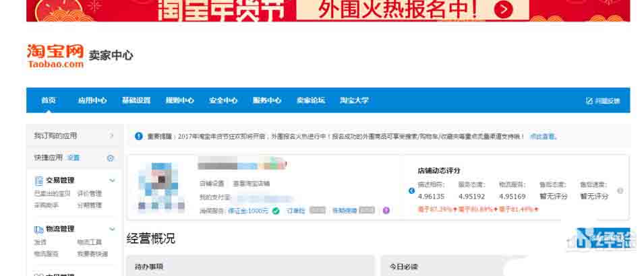This screenshot has width=644, height=276.
Task: Click the 快捷应用 gear settings icon
Action: [110, 158]
